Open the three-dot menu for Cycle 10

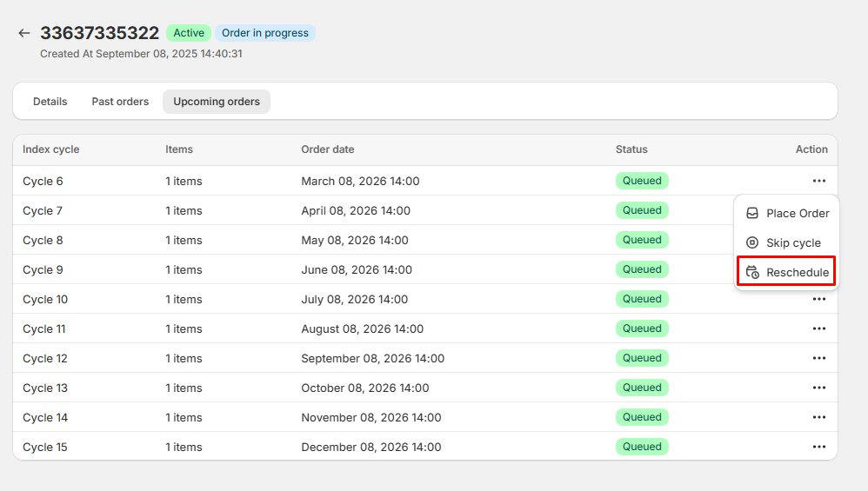tap(818, 299)
